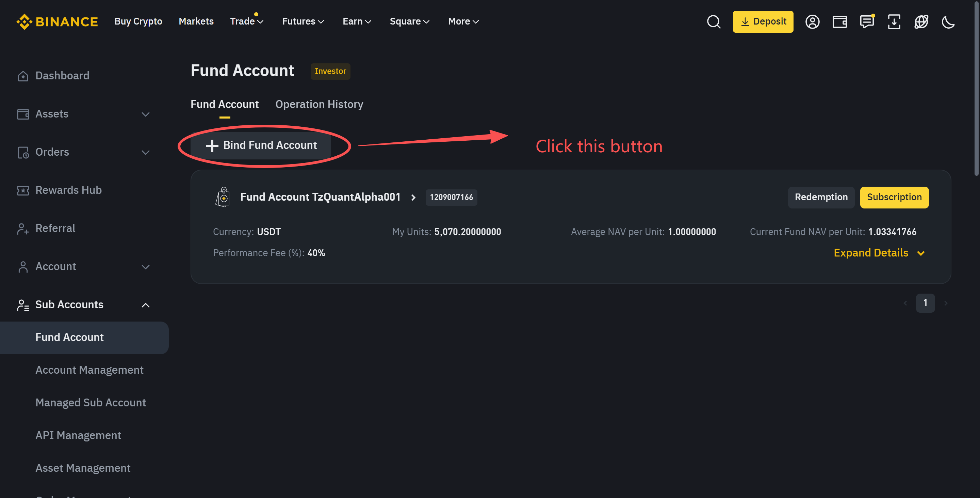Click the app download icon
980x498 pixels.
click(894, 22)
